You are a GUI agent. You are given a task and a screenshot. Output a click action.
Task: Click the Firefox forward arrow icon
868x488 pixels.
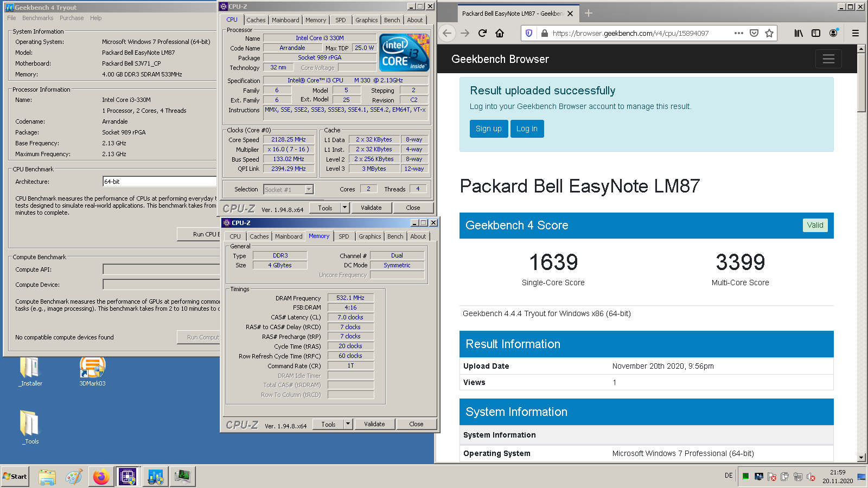[465, 33]
